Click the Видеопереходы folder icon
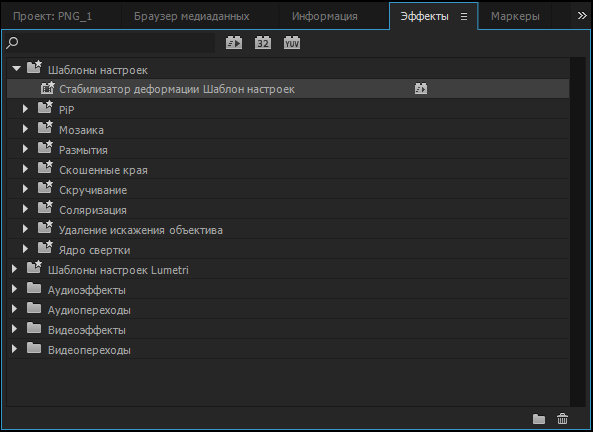593x432 pixels. pos(34,348)
